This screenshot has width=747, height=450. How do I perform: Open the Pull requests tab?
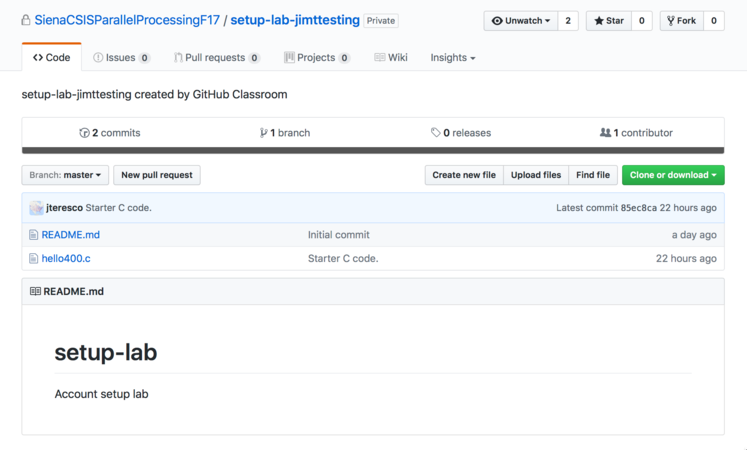pyautogui.click(x=217, y=58)
